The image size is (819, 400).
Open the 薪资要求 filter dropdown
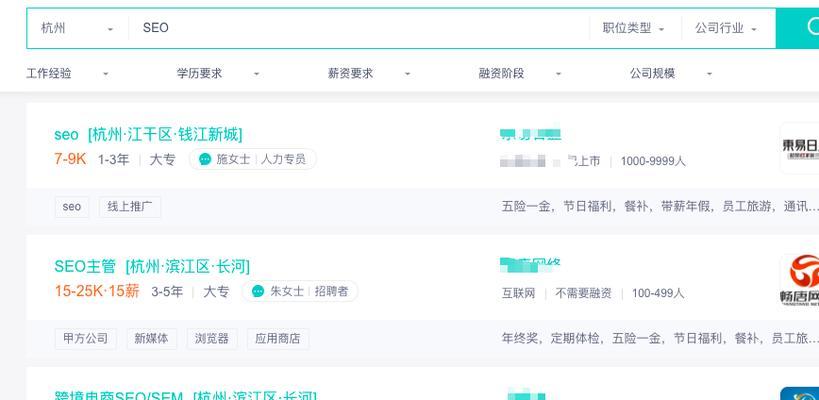point(369,74)
